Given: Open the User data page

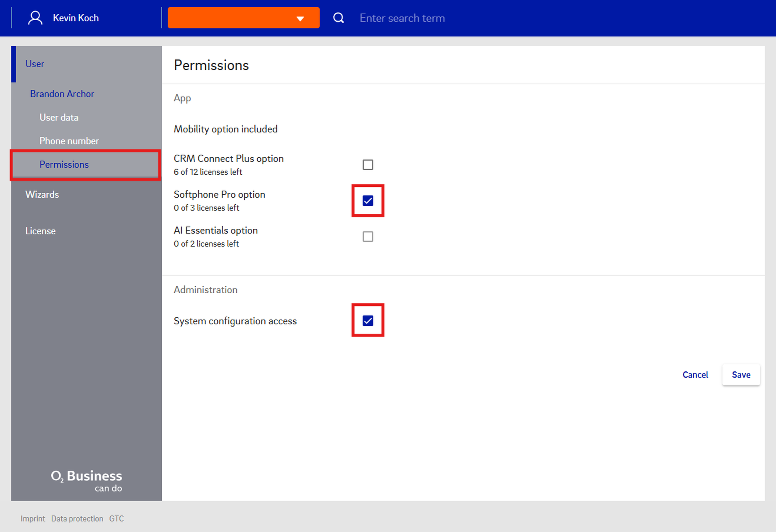Looking at the screenshot, I should point(59,118).
